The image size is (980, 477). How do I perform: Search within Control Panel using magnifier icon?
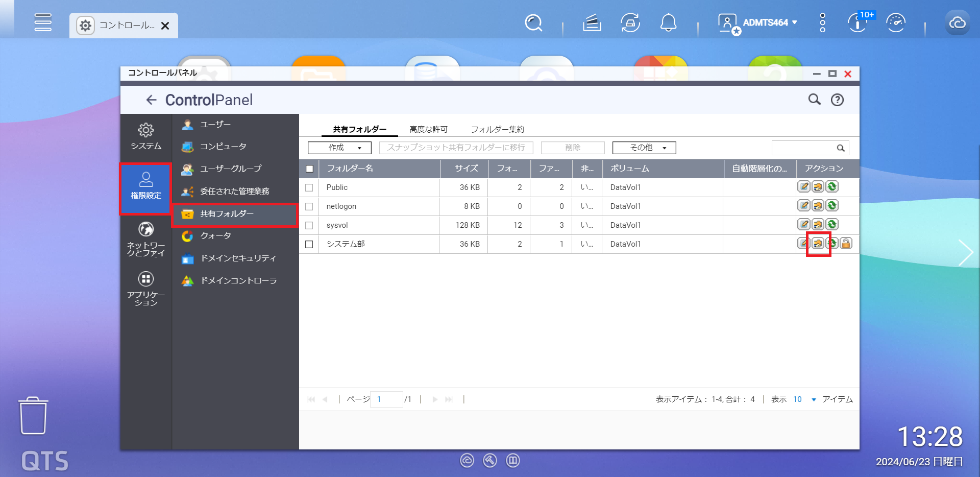tap(815, 100)
